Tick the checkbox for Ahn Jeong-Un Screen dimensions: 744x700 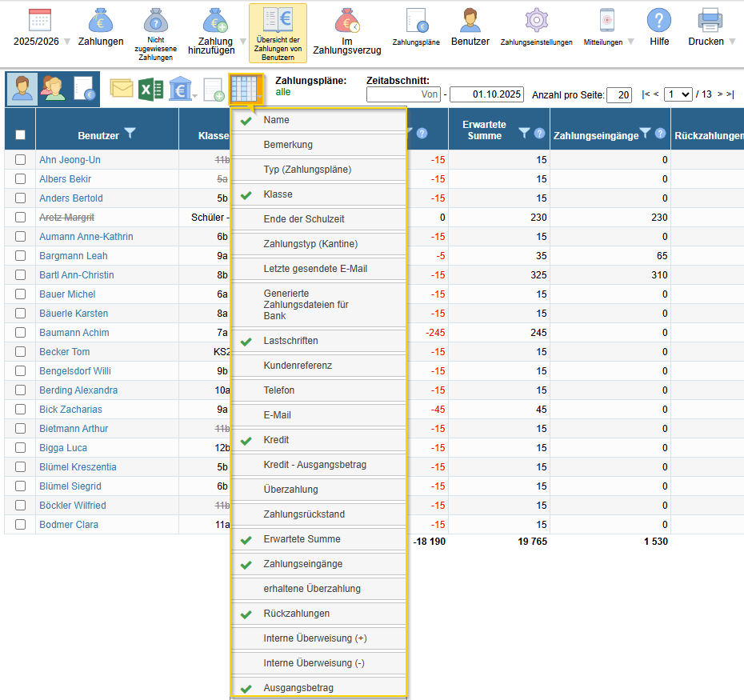click(20, 160)
